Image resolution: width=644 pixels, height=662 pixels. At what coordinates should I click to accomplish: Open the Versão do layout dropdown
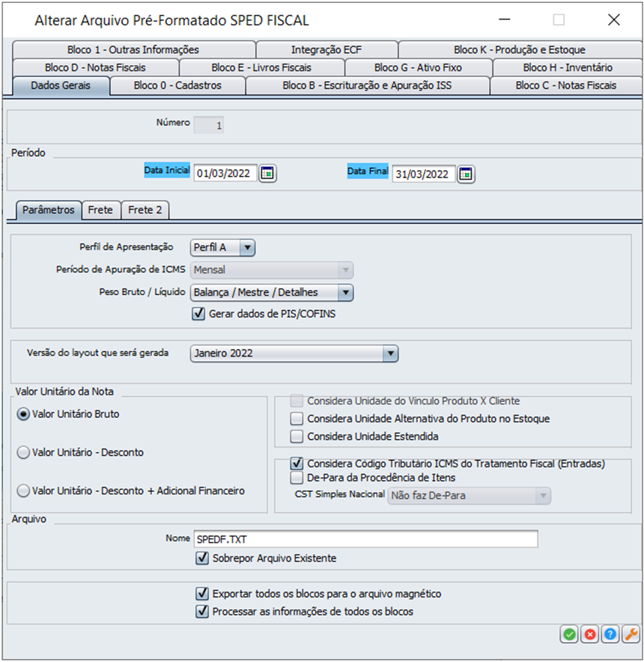[294, 353]
